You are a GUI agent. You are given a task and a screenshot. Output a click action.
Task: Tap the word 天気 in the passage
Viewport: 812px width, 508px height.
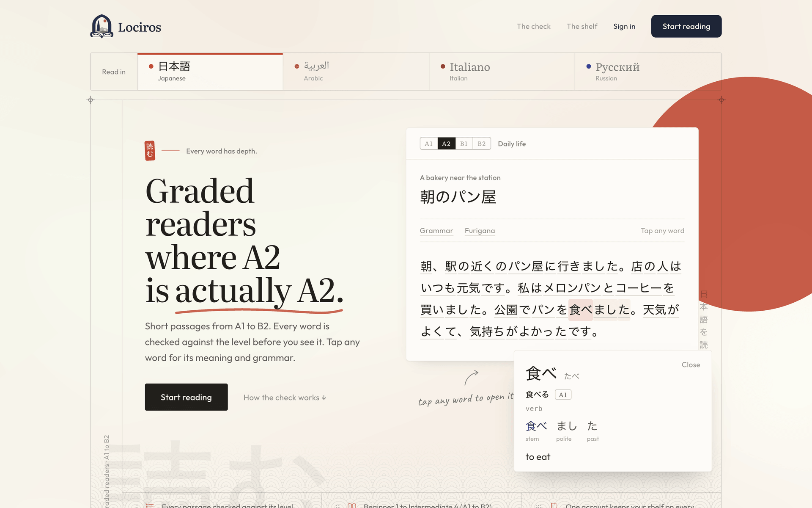pyautogui.click(x=655, y=310)
